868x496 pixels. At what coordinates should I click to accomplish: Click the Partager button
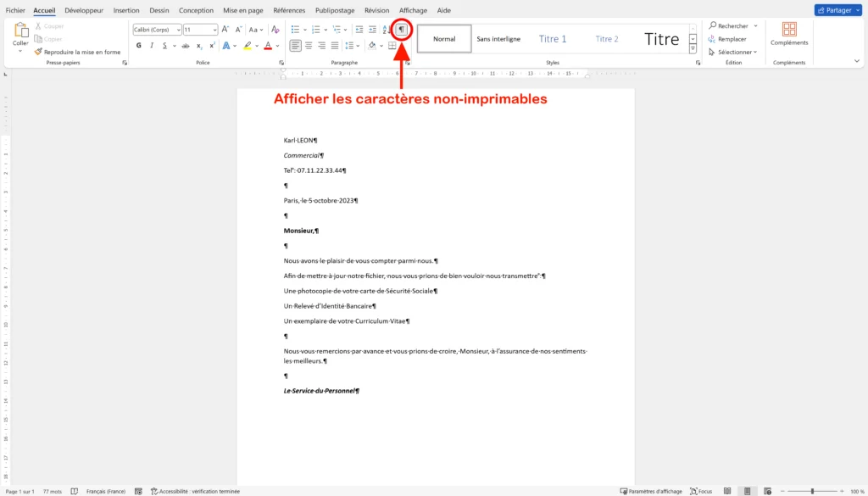[837, 9]
